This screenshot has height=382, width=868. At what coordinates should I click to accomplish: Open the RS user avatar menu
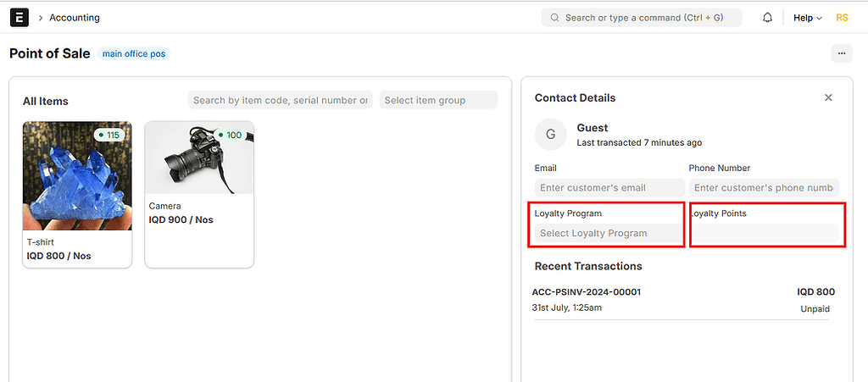pos(842,18)
